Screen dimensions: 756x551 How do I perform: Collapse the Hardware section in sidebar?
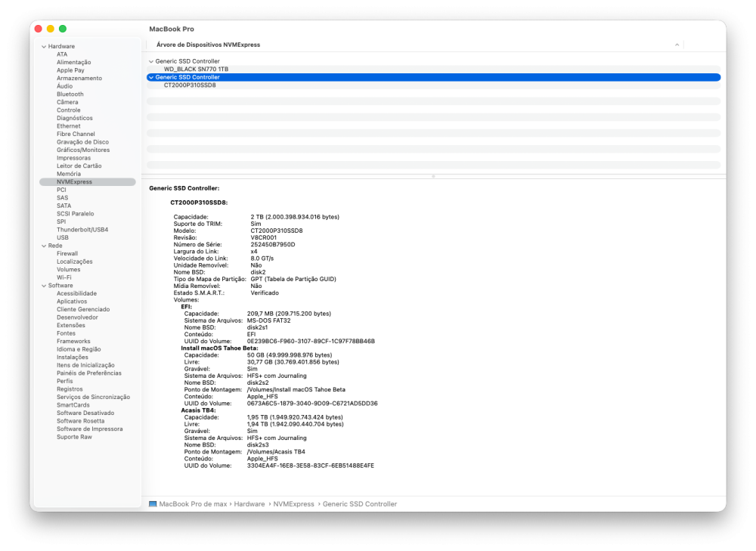tap(44, 47)
